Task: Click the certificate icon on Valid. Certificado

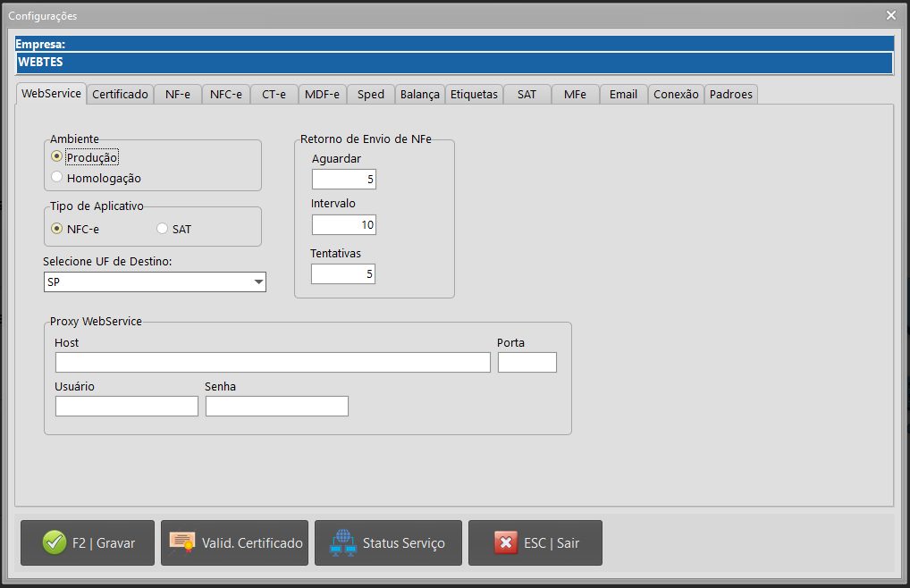Action: pyautogui.click(x=182, y=542)
